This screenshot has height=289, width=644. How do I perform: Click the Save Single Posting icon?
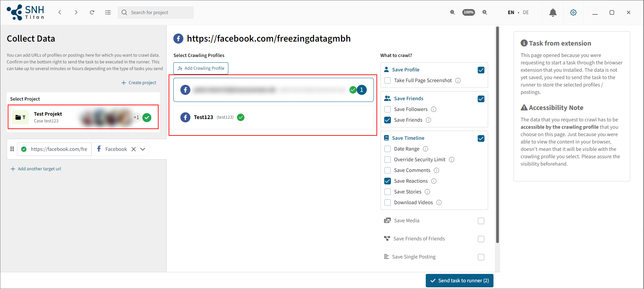click(386, 256)
